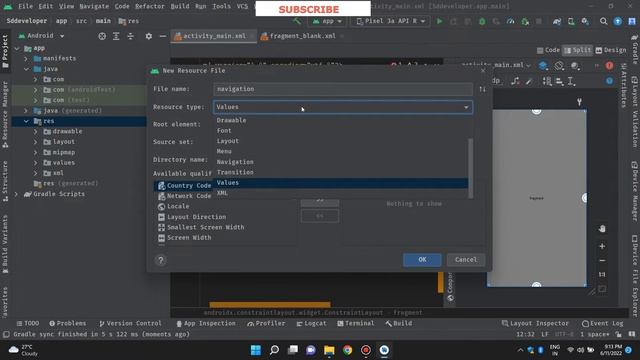
Task: Hide the Project panel with the minus icon
Action: pos(162,36)
